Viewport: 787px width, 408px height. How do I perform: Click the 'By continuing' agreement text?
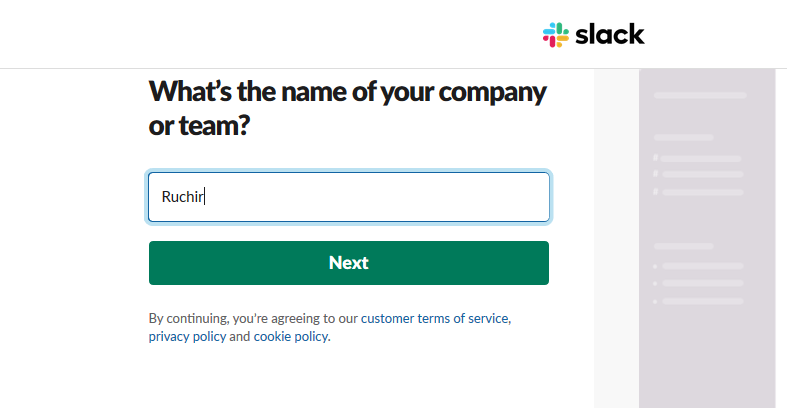253,318
